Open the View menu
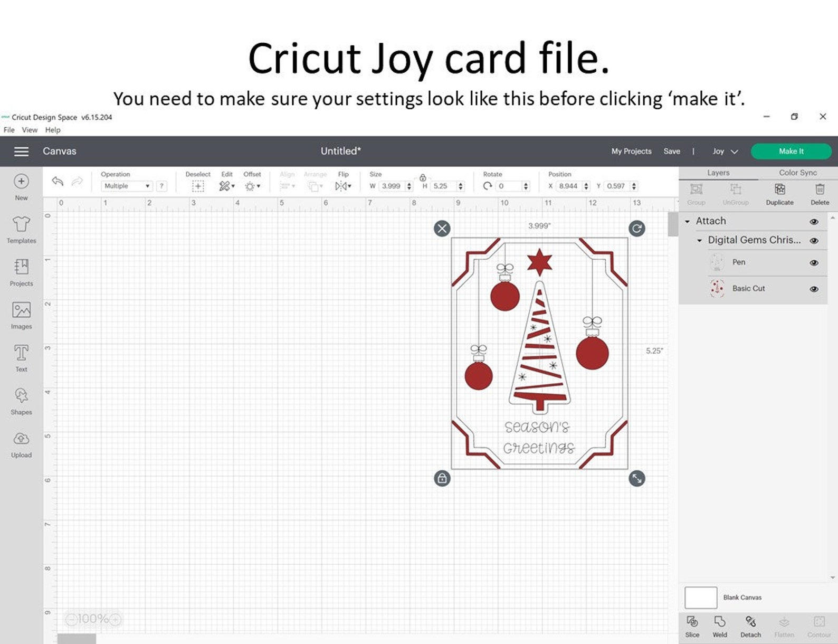 point(30,130)
